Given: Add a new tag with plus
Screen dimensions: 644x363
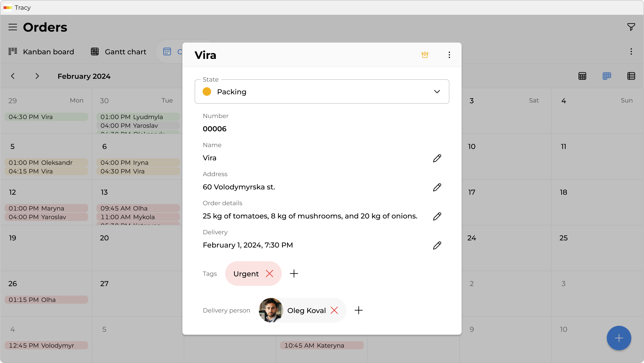Looking at the screenshot, I should [294, 274].
